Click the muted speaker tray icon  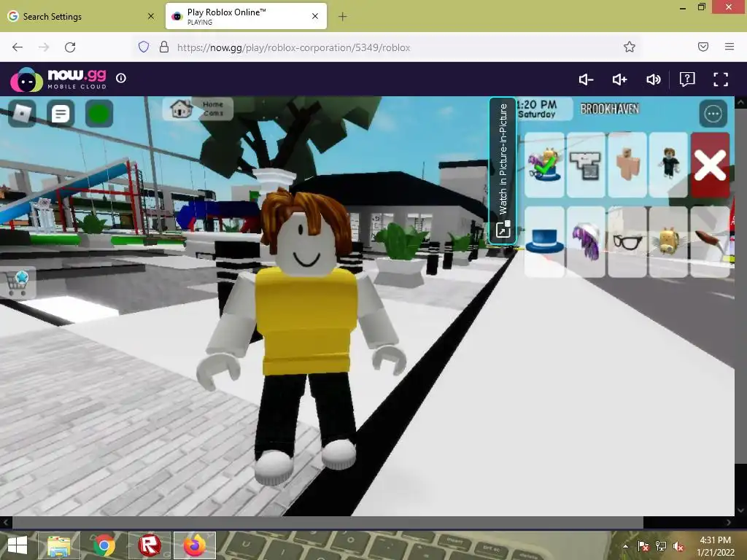pos(678,546)
